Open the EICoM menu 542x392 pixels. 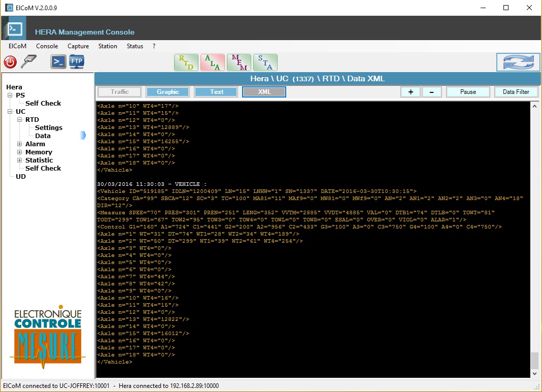pyautogui.click(x=17, y=46)
